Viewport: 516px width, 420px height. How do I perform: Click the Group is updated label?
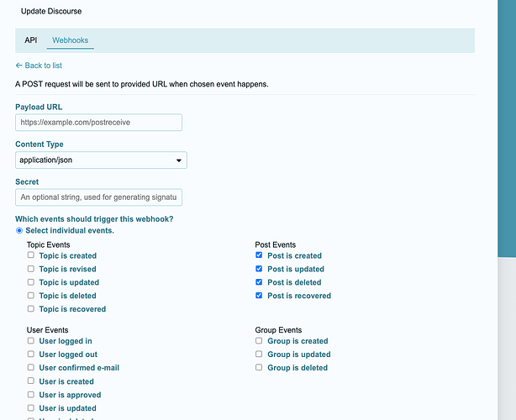[x=299, y=354]
